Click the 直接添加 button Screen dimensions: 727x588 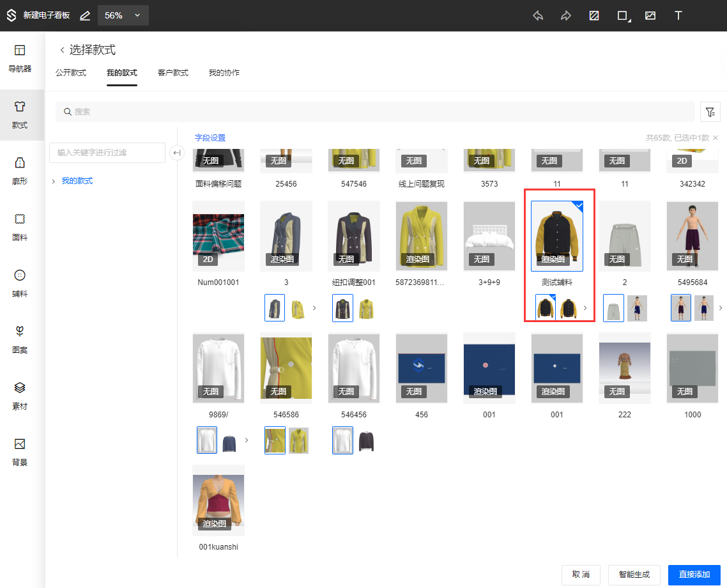click(x=694, y=575)
